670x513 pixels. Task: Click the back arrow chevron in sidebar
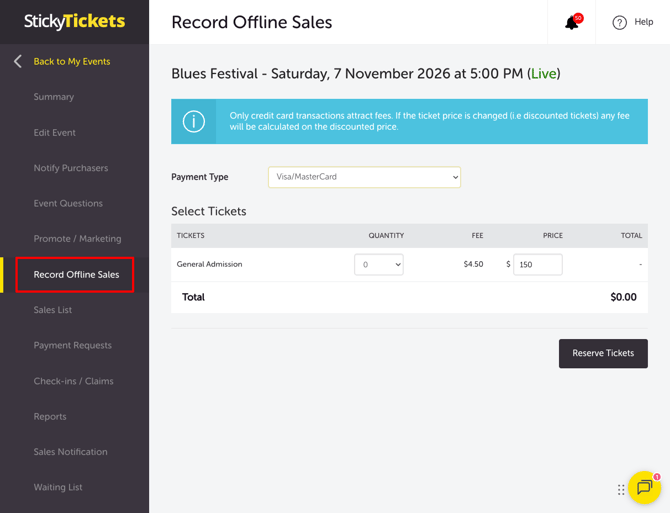click(x=18, y=62)
